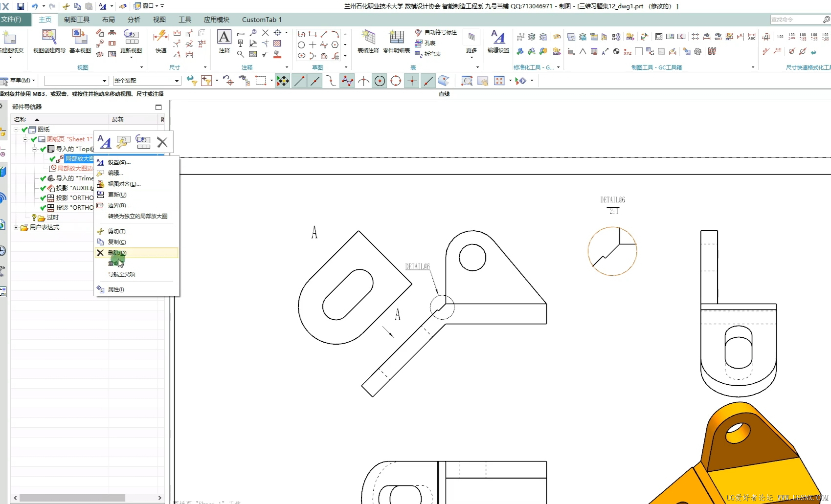The image size is (831, 504).
Task: Choose the sketch circle tool
Action: pyautogui.click(x=301, y=44)
